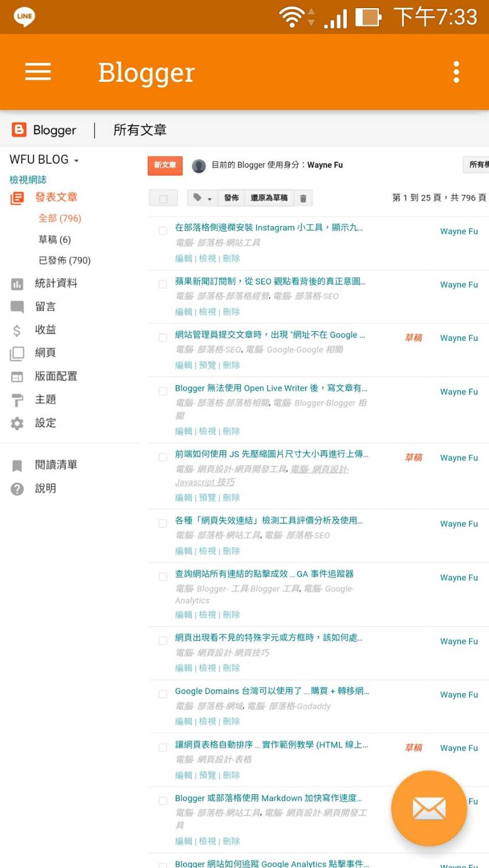Click the 發表文章 posts icon
This screenshot has height=868, width=489.
(17, 198)
